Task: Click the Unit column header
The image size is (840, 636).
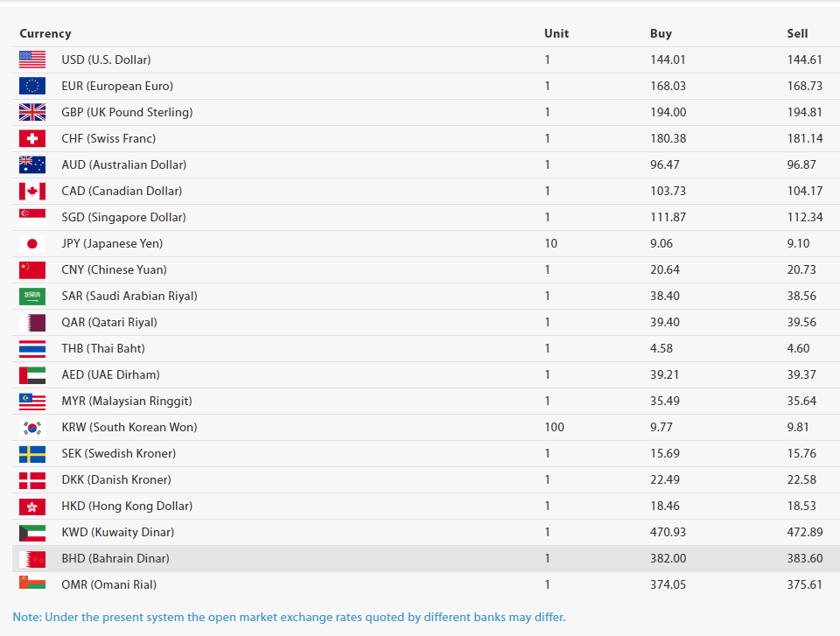Action: pyautogui.click(x=556, y=33)
